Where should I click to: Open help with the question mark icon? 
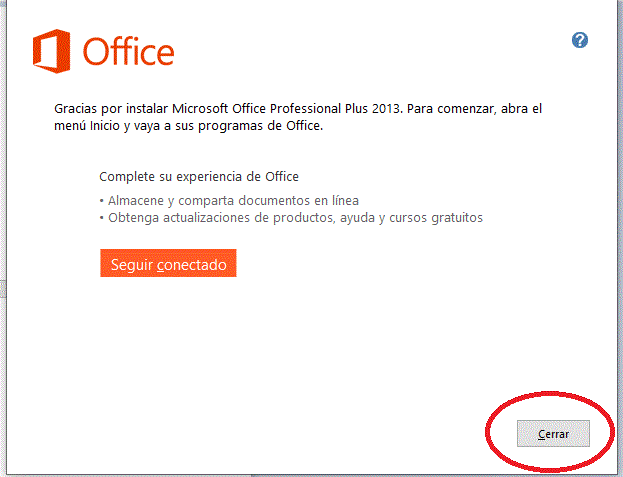(580, 40)
